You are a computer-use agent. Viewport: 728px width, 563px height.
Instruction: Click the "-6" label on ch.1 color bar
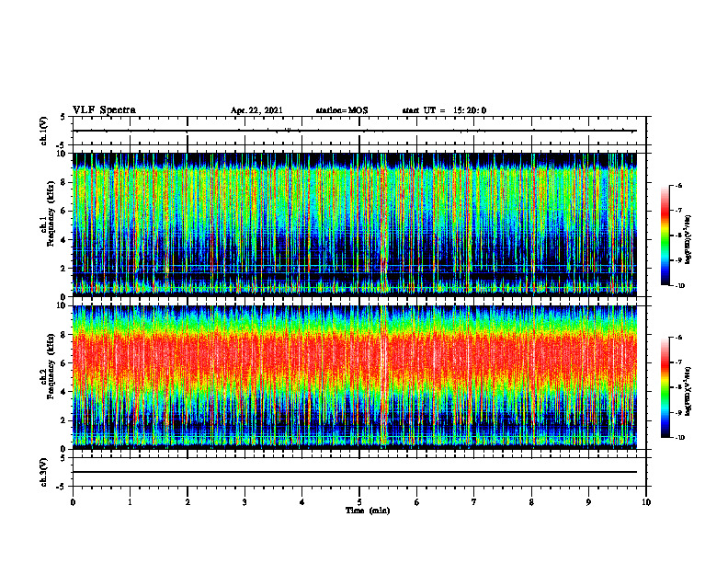[678, 185]
